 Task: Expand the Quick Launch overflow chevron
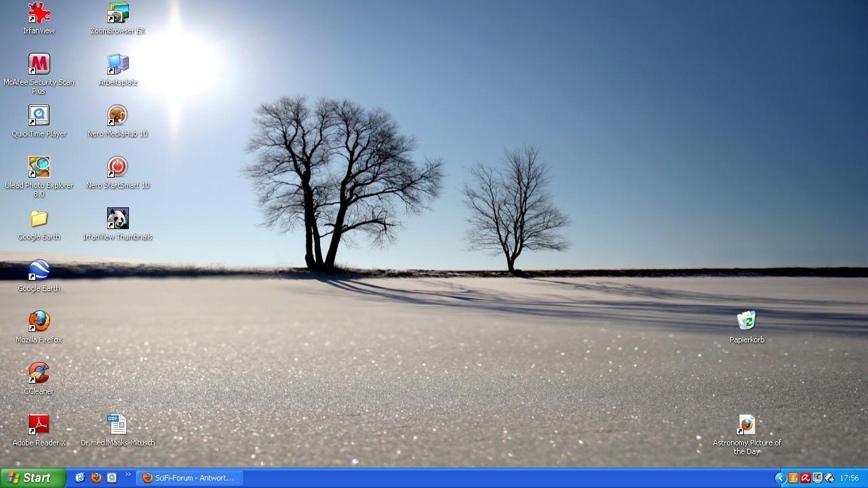pos(127,474)
